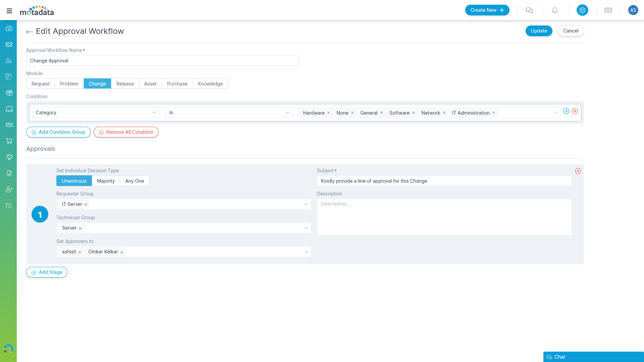This screenshot has width=644, height=362.
Task: Expand the category values dropdown arrow
Action: coord(555,113)
